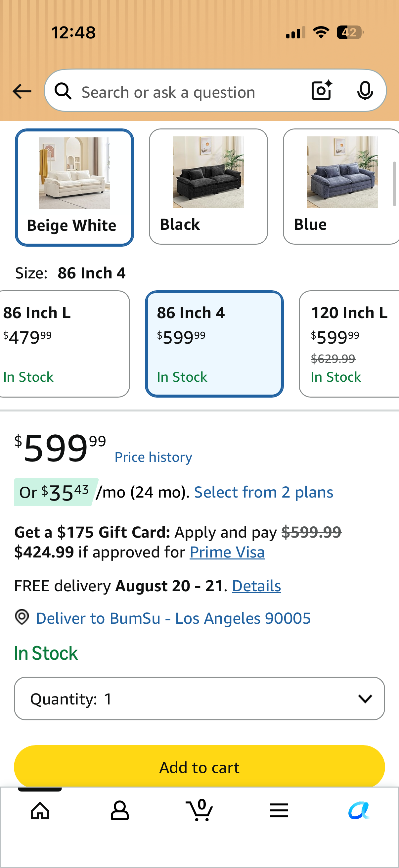Open shopping cart icon
The width and height of the screenshot is (399, 868).
pyautogui.click(x=199, y=810)
